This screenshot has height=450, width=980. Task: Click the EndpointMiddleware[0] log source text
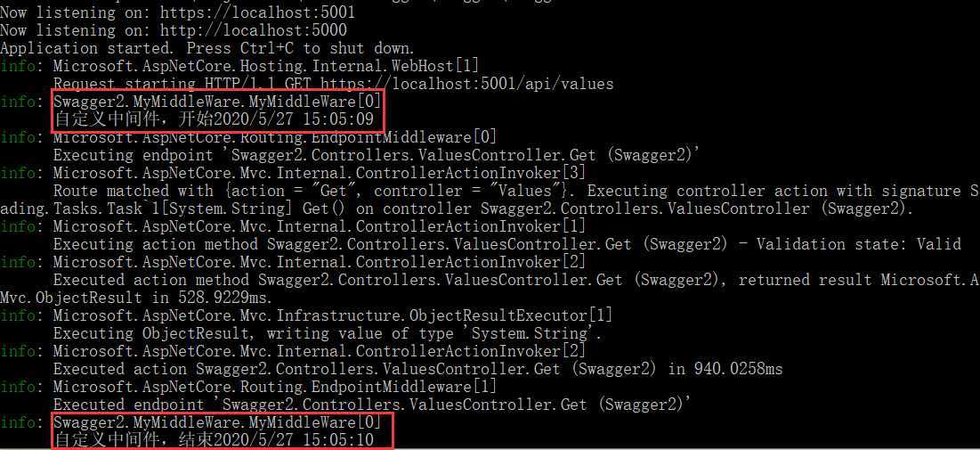275,137
